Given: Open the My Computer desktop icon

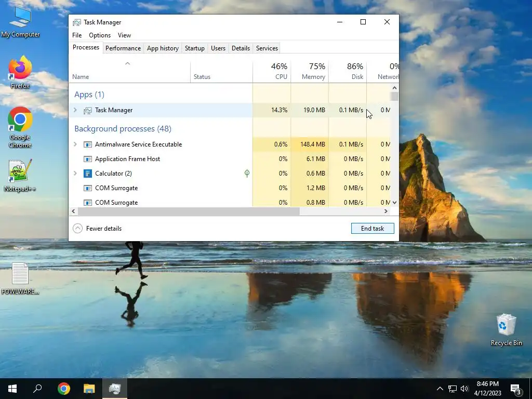Looking at the screenshot, I should point(20,21).
